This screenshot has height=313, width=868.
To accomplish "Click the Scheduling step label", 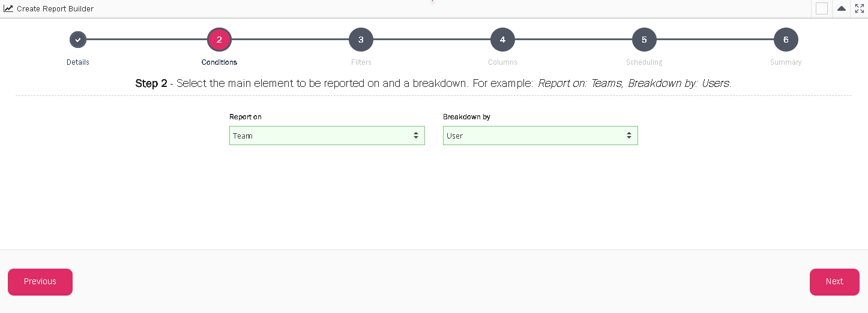I will [644, 62].
